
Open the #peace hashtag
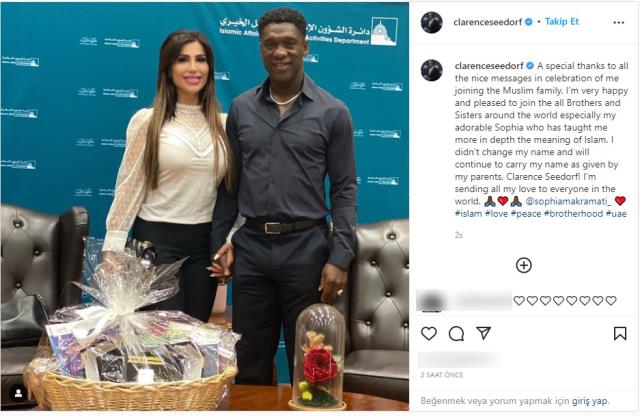[x=526, y=213]
